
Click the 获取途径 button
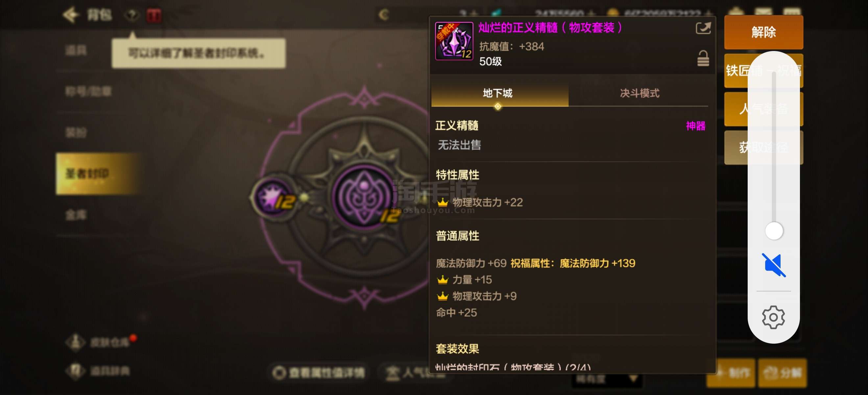[x=763, y=147]
